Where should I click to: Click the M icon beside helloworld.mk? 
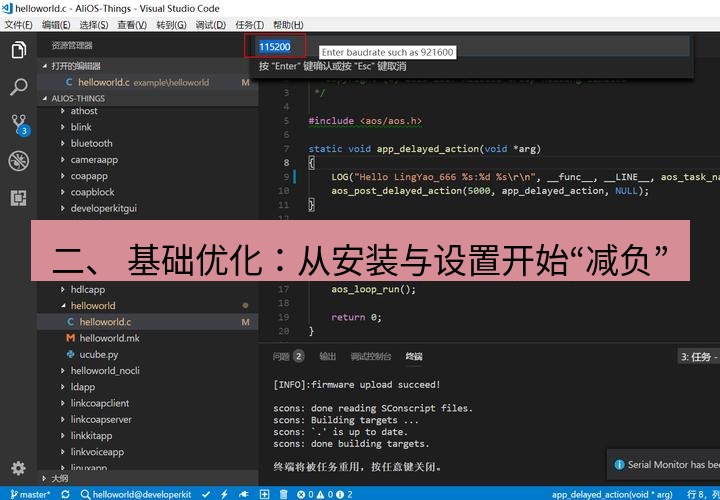coord(70,338)
